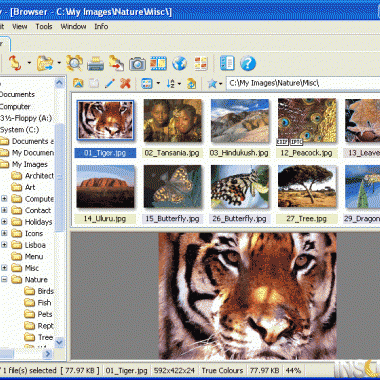The height and width of the screenshot is (380, 380).
Task: Click the path address field
Action: [303, 83]
